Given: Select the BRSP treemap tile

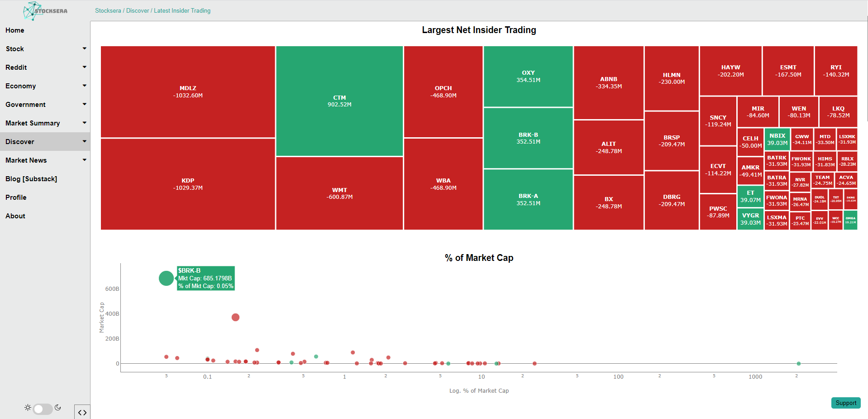Looking at the screenshot, I should 672,141.
